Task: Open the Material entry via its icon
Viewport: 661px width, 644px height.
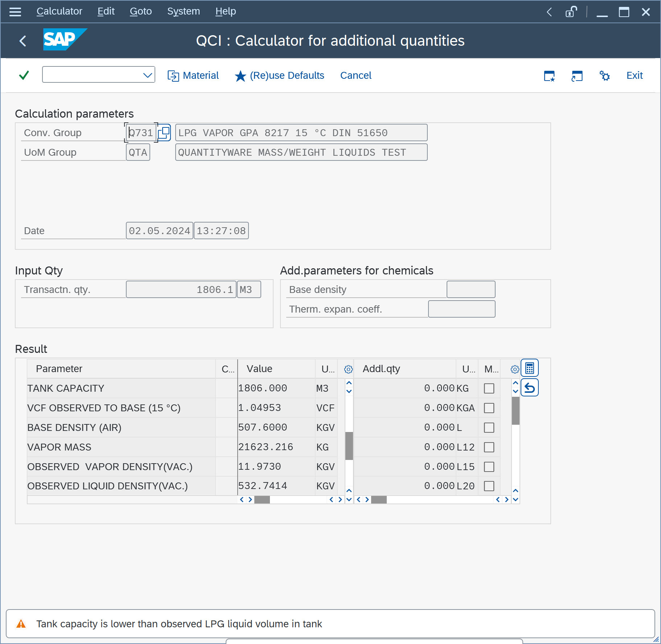Action: [x=174, y=75]
